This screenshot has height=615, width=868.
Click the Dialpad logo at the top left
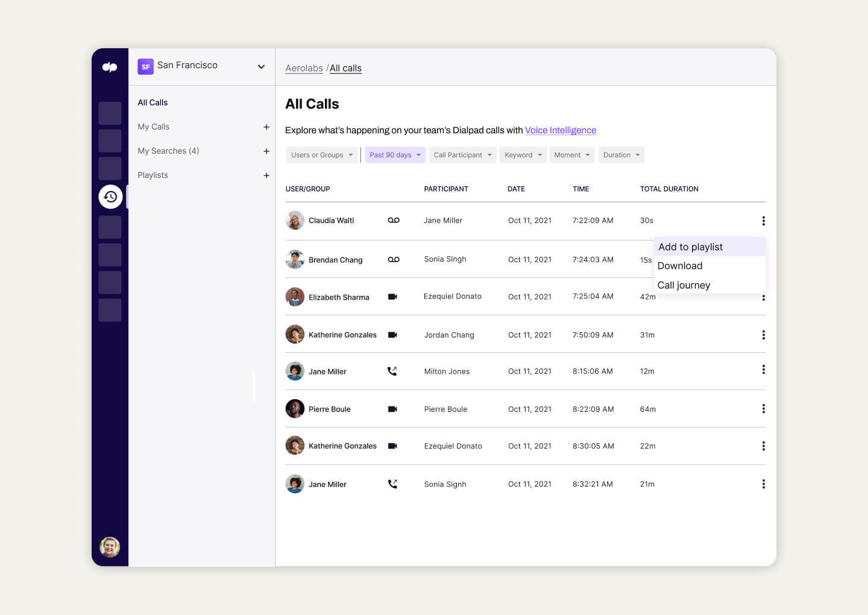(110, 67)
